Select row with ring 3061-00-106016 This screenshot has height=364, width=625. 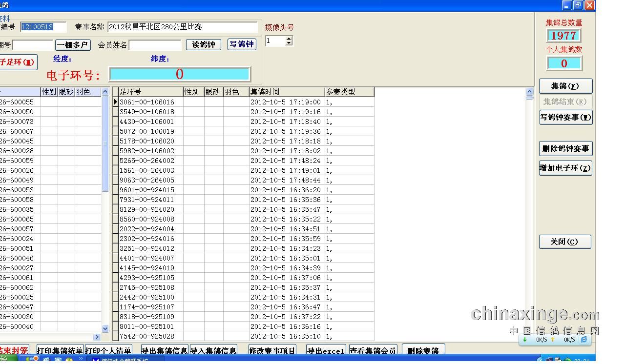(147, 102)
